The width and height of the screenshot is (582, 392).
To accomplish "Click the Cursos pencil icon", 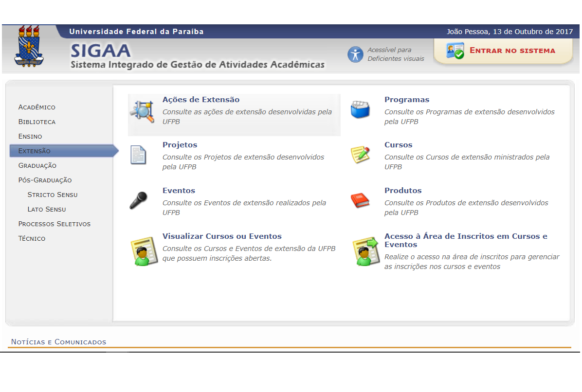I will (x=361, y=153).
